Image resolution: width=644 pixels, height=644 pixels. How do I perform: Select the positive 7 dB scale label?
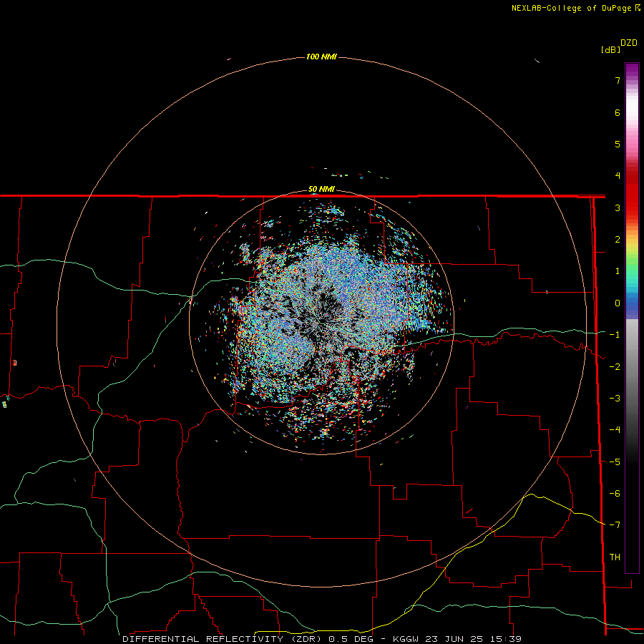click(618, 80)
